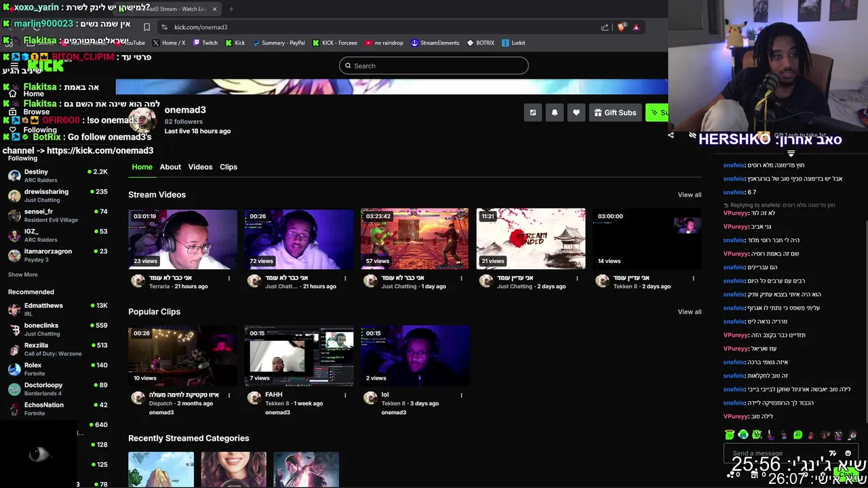Image resolution: width=868 pixels, height=488 pixels.
Task: Select the channel Home tab
Action: [x=142, y=167]
